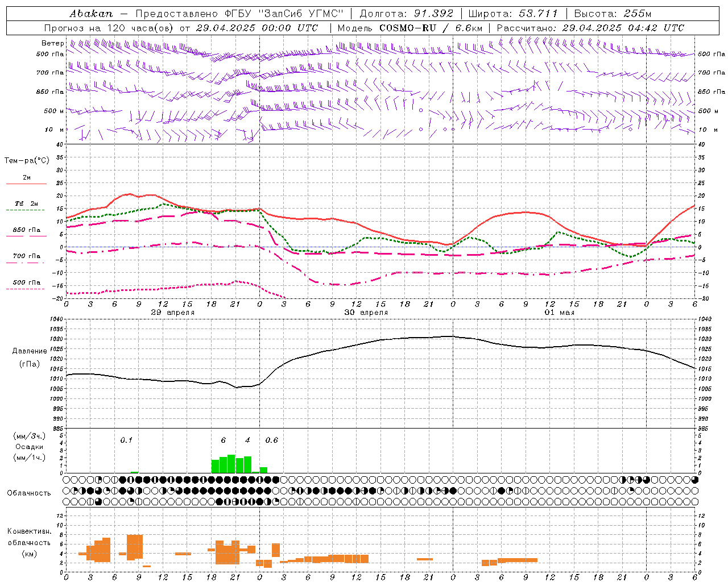Click the 'Ветер' wind panel label
The image size is (728, 582).
coord(52,43)
